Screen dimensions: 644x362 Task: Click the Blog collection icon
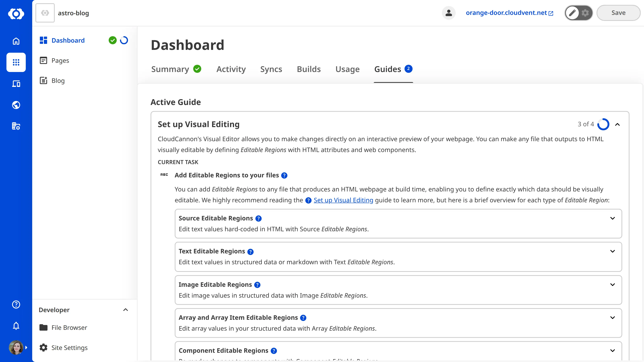pyautogui.click(x=43, y=80)
